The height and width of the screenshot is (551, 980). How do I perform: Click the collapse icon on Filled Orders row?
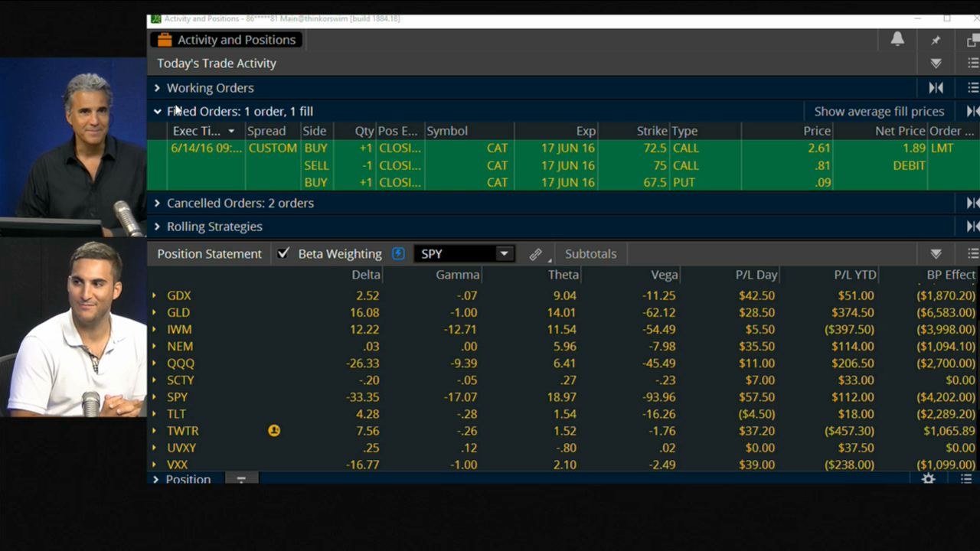(973, 111)
